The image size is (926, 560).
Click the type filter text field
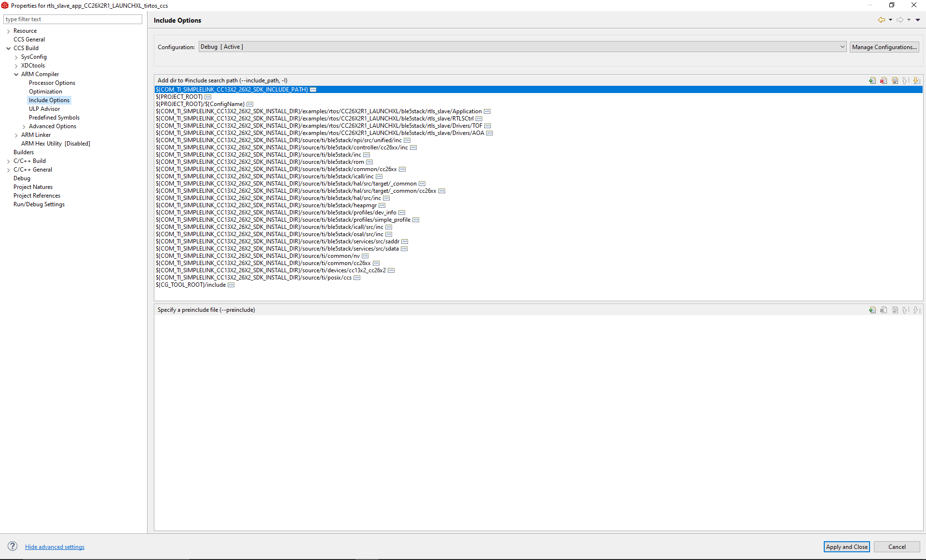coord(72,19)
